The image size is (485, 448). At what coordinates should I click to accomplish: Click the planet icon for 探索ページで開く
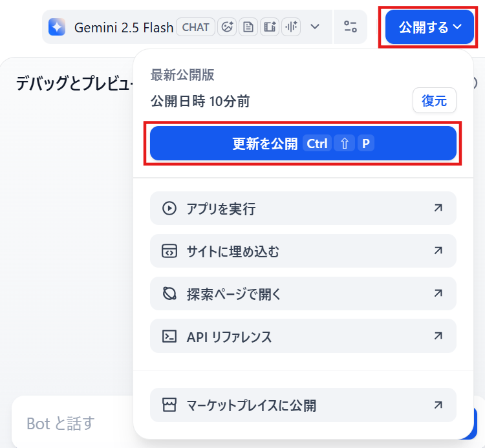(x=169, y=293)
